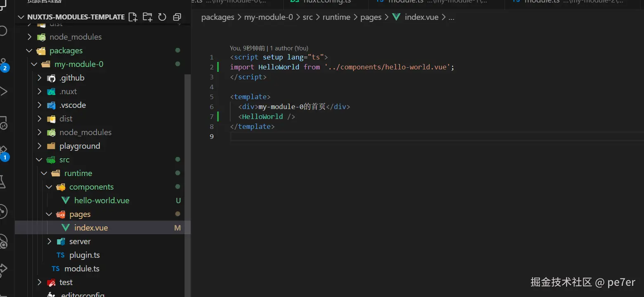Click the pages breadcrumb segment
Screen dimensions: 644x297
(371, 17)
